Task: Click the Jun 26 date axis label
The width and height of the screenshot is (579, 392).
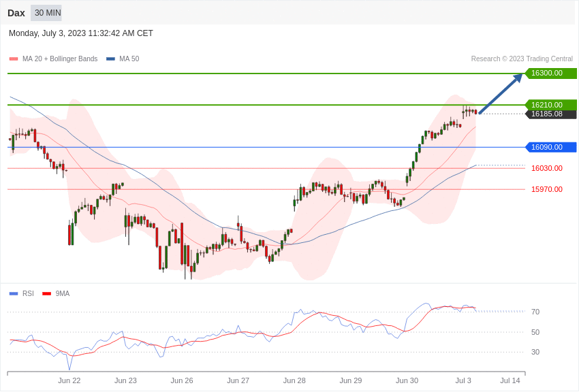Action: point(182,380)
